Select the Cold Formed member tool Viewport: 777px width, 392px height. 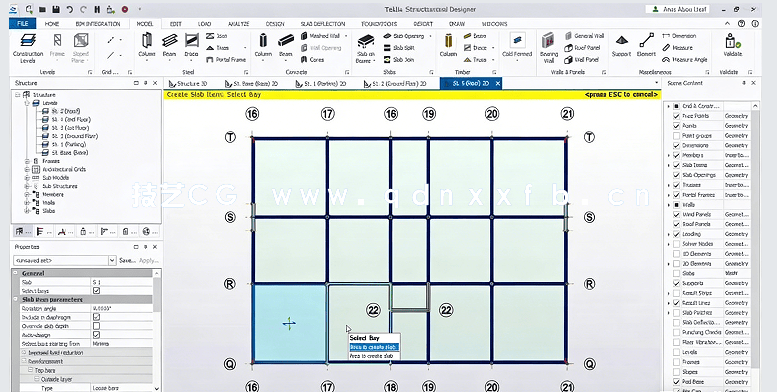coord(517,46)
